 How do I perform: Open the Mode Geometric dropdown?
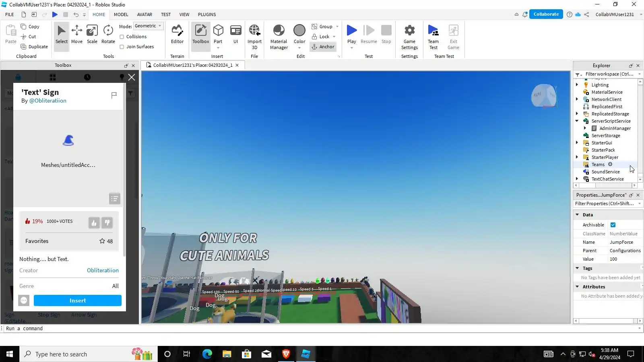(x=148, y=26)
